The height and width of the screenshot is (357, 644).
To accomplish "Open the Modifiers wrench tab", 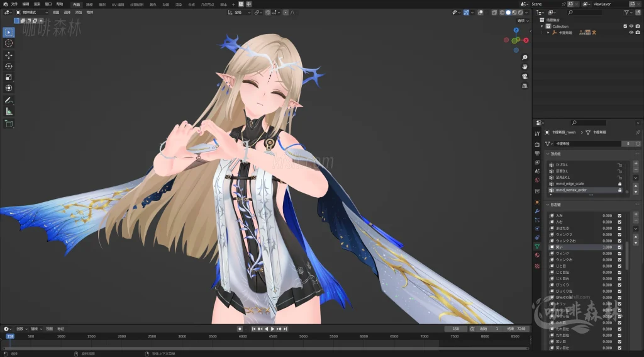I will 537,211.
